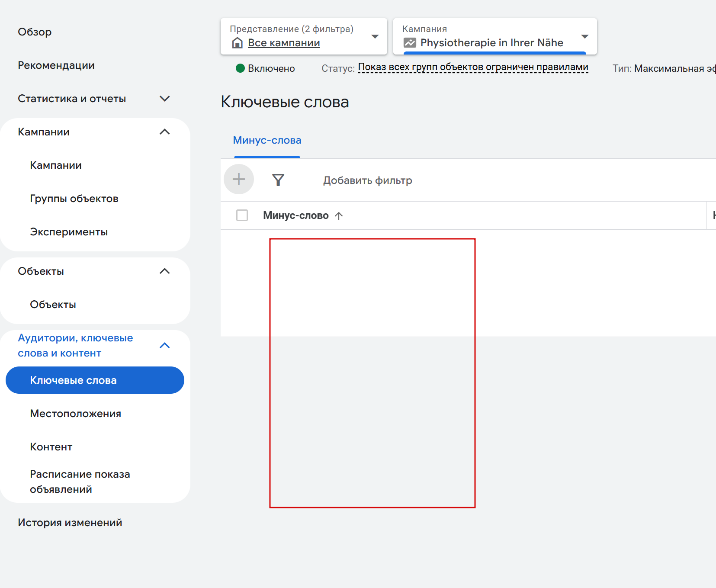Switch to the Минус-слова tab
716x588 pixels.
tap(267, 140)
